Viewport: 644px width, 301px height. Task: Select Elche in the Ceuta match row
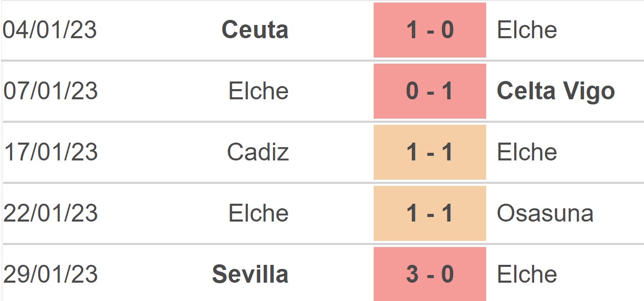point(527,30)
